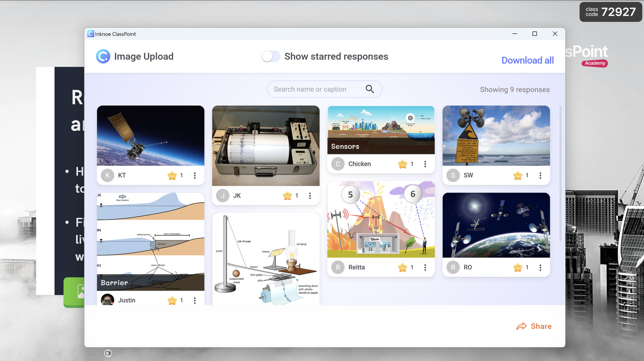
Task: Click Chicken's avatar circle
Action: click(x=338, y=164)
